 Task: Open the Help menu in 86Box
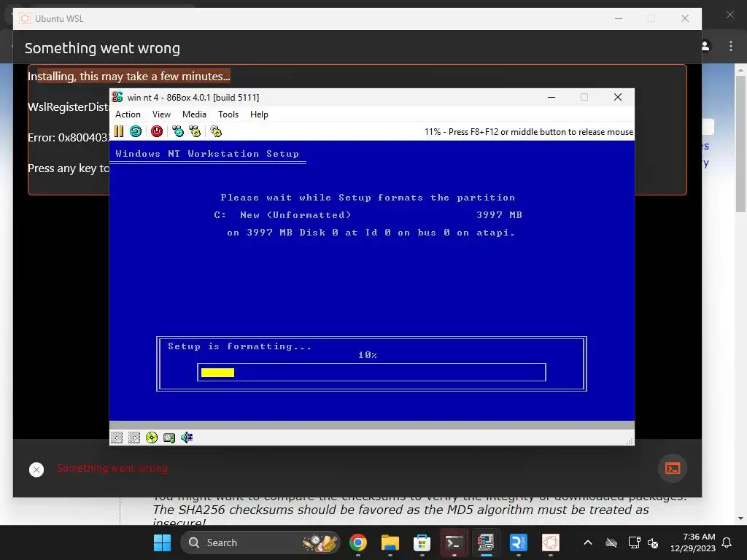coord(259,114)
